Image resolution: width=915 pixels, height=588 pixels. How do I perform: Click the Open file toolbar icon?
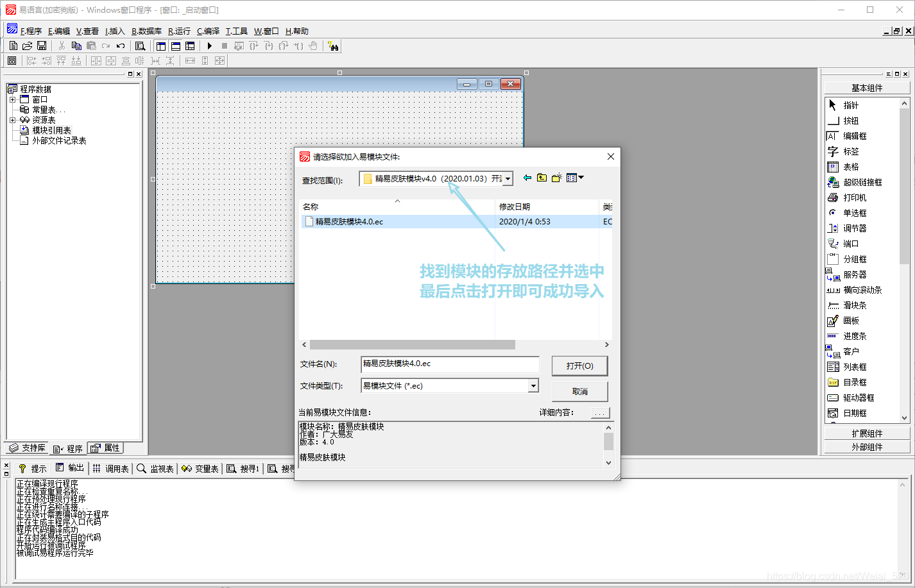(x=28, y=46)
